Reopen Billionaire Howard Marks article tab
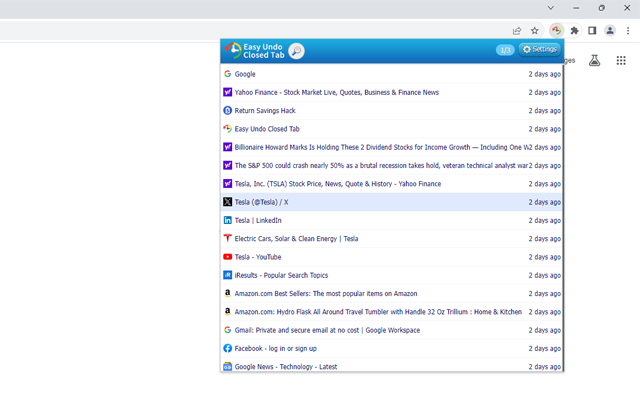Image resolution: width=640 pixels, height=400 pixels. 392,147
